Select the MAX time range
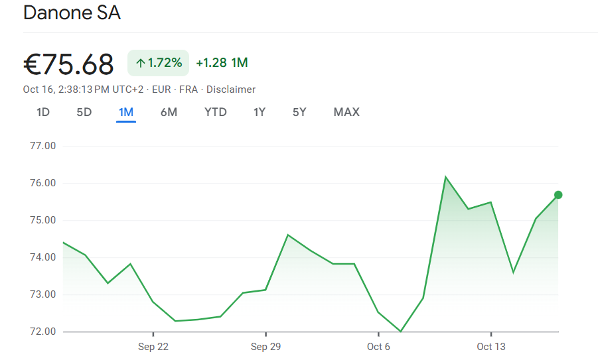The image size is (598, 364). coord(346,112)
